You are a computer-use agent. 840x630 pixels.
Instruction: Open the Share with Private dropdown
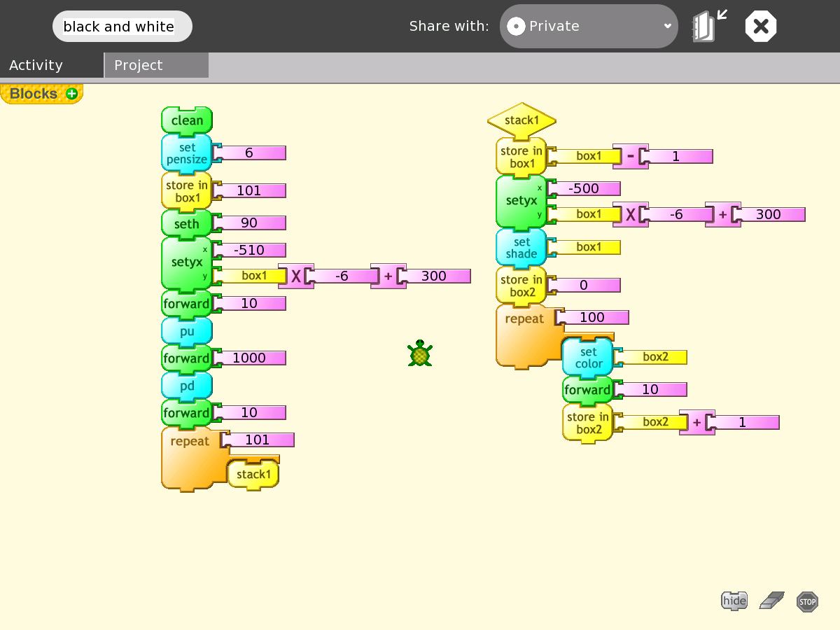click(588, 27)
